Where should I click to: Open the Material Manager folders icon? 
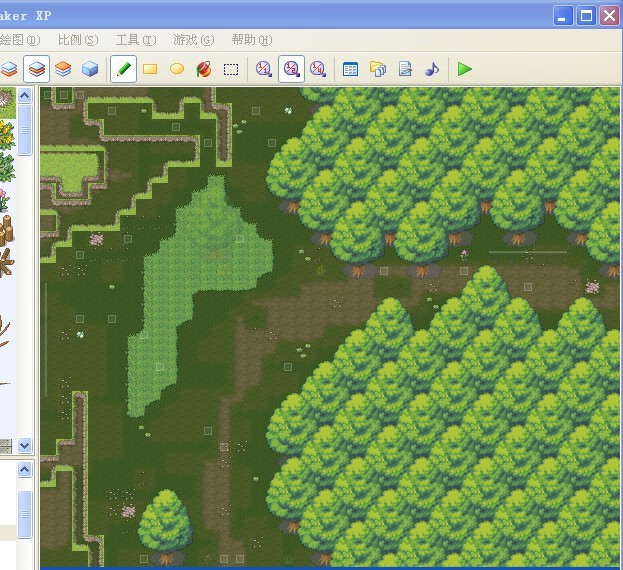tap(378, 69)
